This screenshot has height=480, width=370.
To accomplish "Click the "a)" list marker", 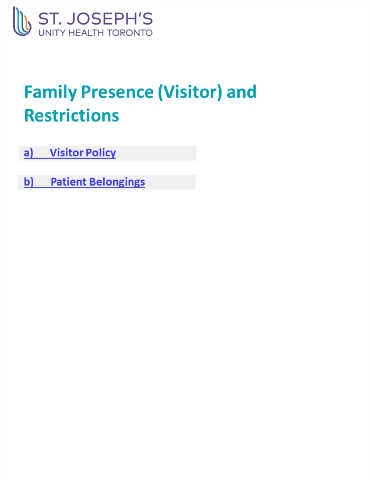I will point(29,153).
